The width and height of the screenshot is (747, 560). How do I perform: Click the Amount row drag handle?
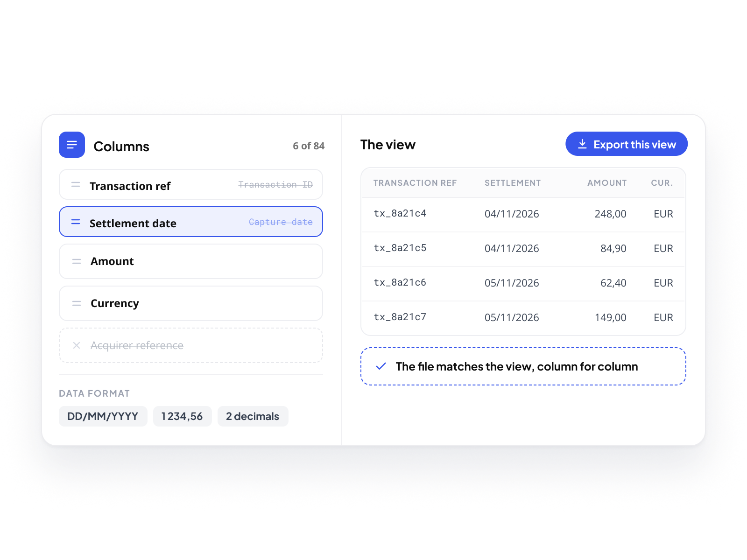pyautogui.click(x=77, y=261)
